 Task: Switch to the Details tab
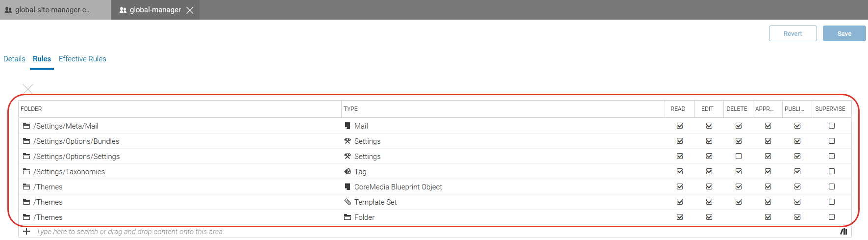coord(14,59)
